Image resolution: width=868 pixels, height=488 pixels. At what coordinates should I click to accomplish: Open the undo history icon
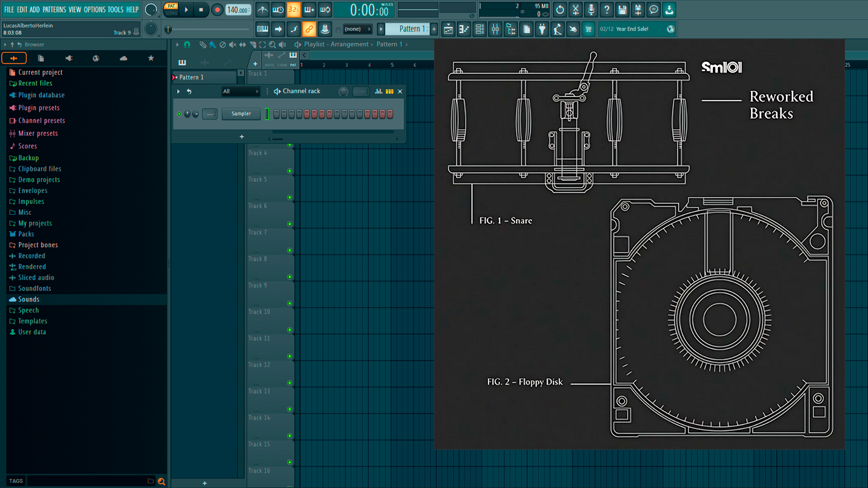(560, 10)
